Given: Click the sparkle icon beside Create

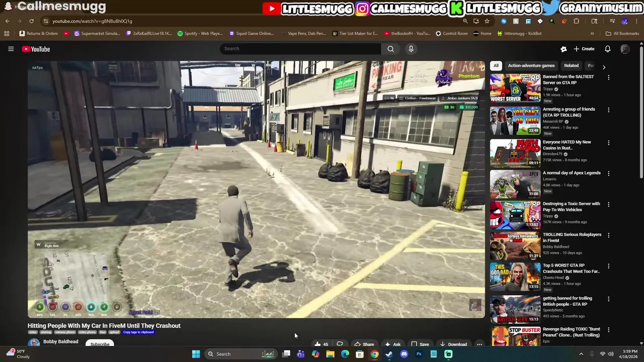Looking at the screenshot, I should coord(563,49).
